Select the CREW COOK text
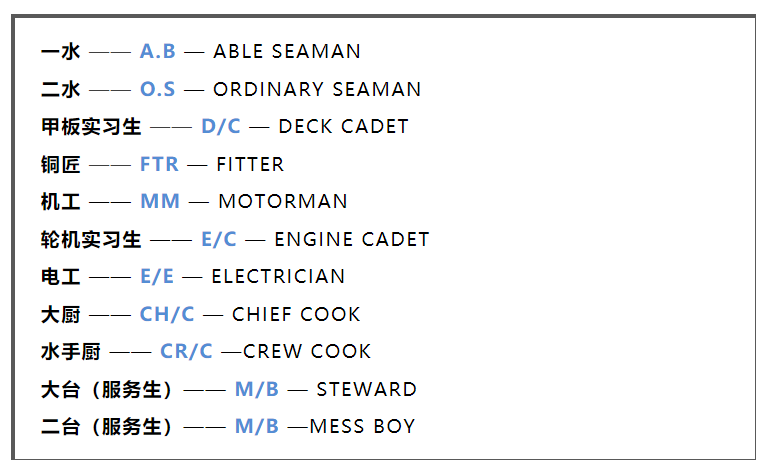Image resolution: width=776 pixels, height=471 pixels. click(307, 351)
